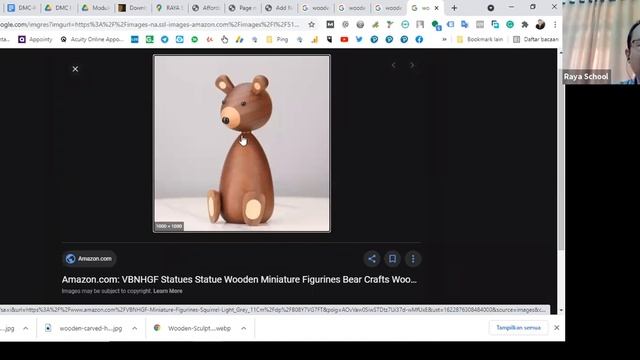Bookmark this page with the star icon
The height and width of the screenshot is (360, 640).
[311, 24]
